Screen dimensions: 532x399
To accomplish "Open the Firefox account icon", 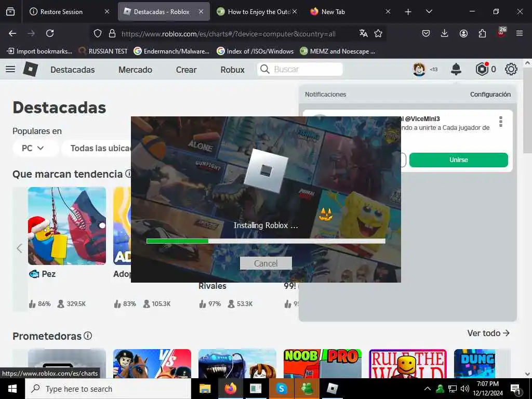I will coord(463,33).
